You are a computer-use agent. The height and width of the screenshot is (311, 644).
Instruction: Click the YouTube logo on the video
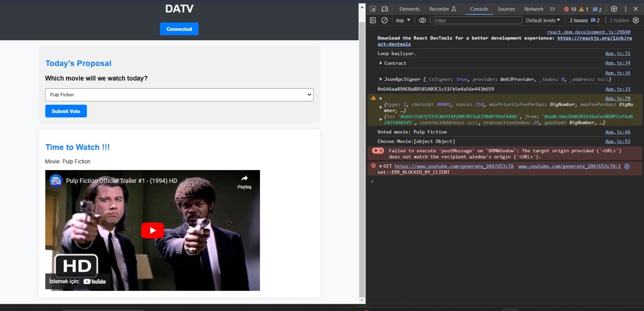tap(95, 282)
